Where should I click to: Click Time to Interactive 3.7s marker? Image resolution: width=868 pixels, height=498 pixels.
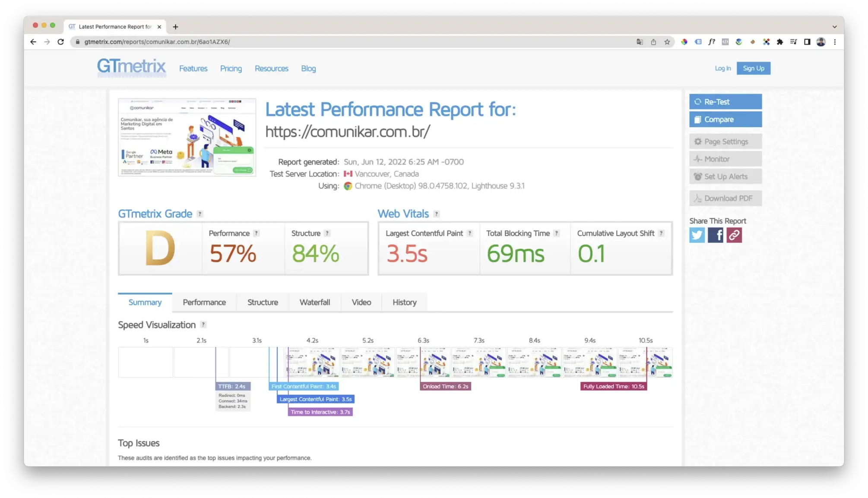point(320,412)
